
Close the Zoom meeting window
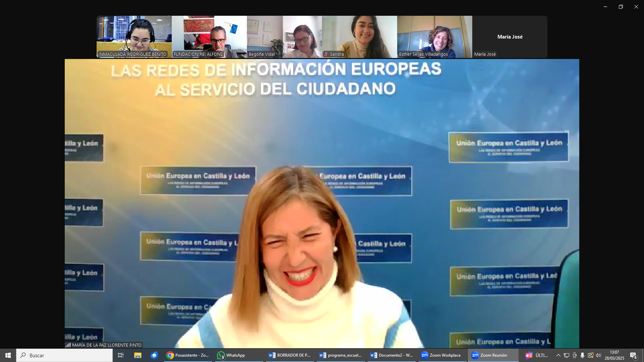(636, 7)
